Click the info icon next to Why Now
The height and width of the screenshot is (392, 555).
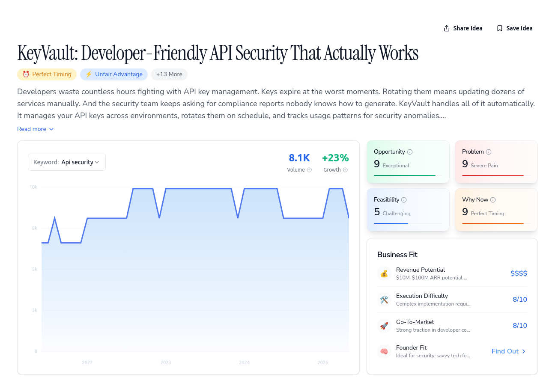[493, 200]
